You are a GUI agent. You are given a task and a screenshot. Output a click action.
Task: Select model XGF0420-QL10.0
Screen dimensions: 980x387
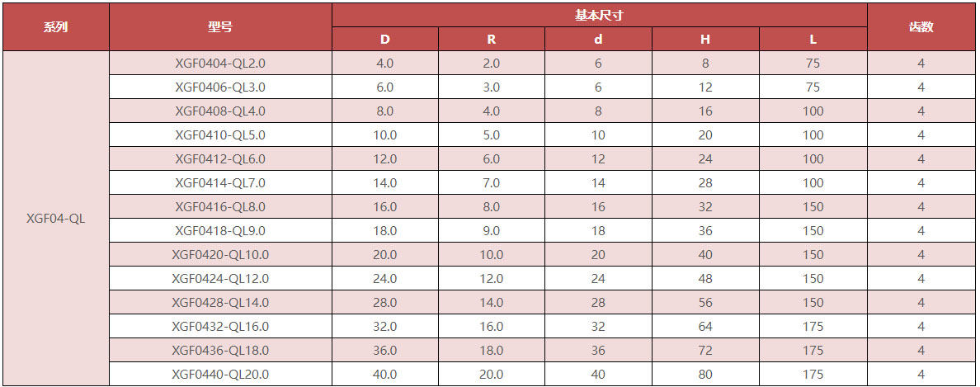pos(220,254)
